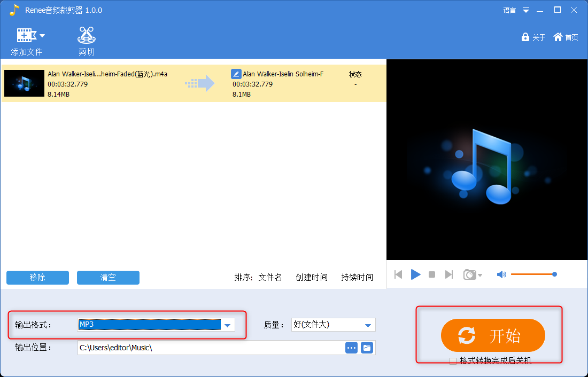Click the edit pencil icon for output name

point(236,74)
